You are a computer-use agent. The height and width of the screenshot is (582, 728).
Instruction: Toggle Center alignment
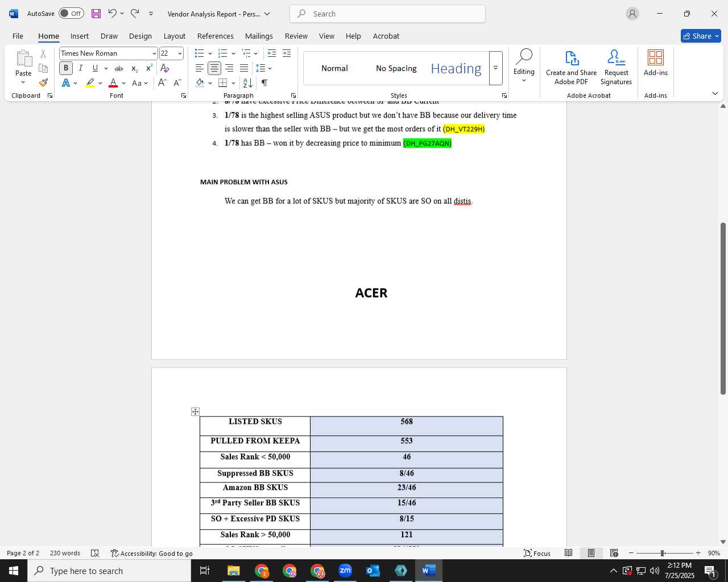[214, 68]
